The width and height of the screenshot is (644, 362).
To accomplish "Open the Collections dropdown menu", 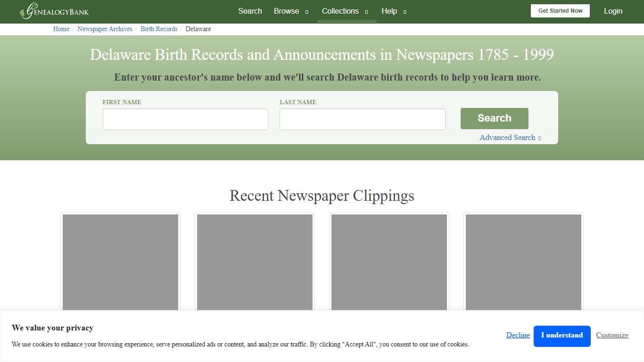I will click(x=340, y=11).
